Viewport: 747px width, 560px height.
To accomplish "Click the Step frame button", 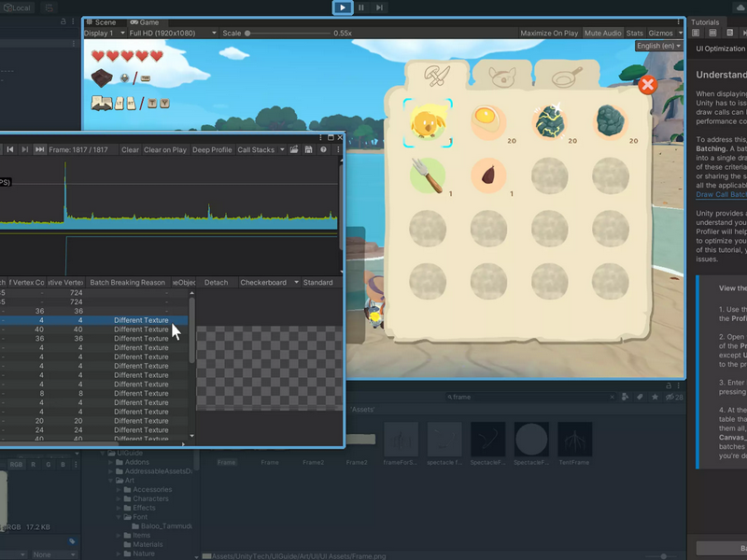I will pyautogui.click(x=379, y=7).
